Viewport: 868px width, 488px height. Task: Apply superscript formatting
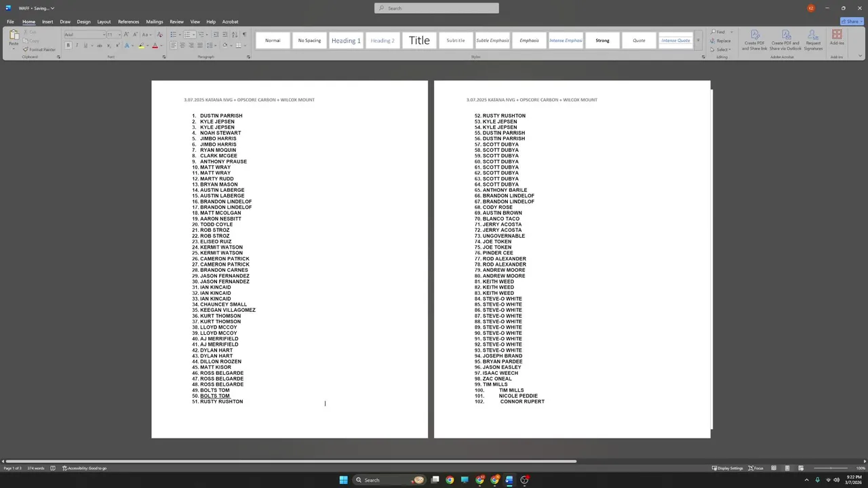(x=117, y=45)
